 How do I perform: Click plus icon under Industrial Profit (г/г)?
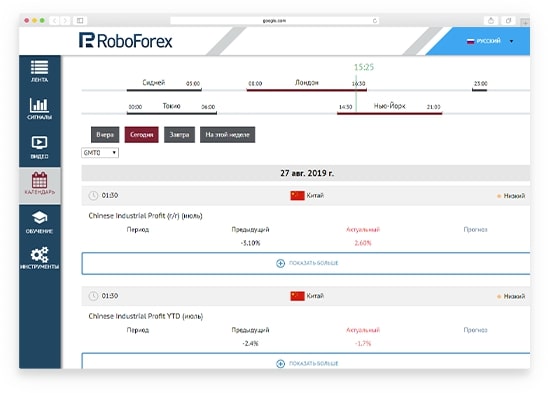point(280,263)
